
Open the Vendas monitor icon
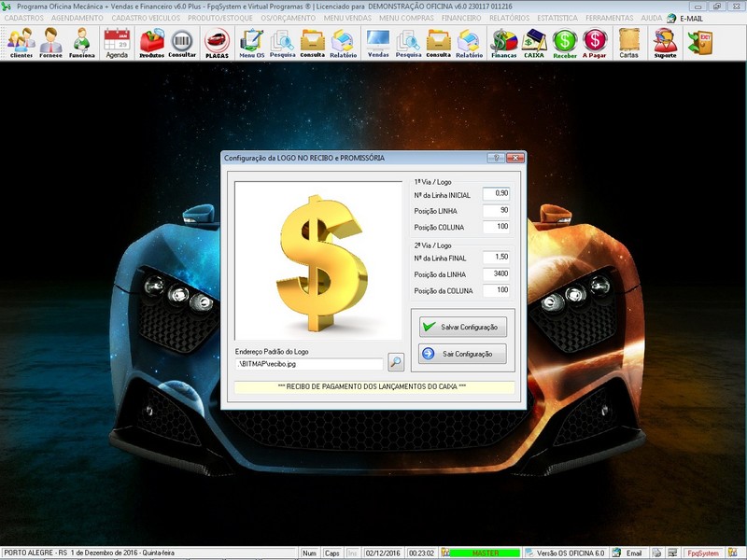pos(378,43)
